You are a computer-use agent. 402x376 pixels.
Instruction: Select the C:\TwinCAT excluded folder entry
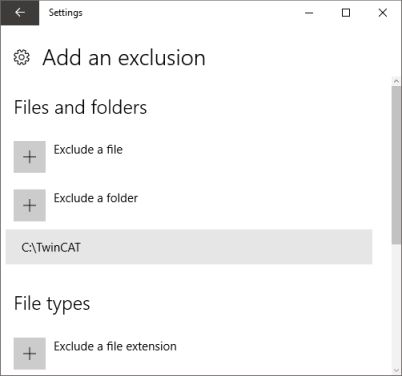(189, 247)
